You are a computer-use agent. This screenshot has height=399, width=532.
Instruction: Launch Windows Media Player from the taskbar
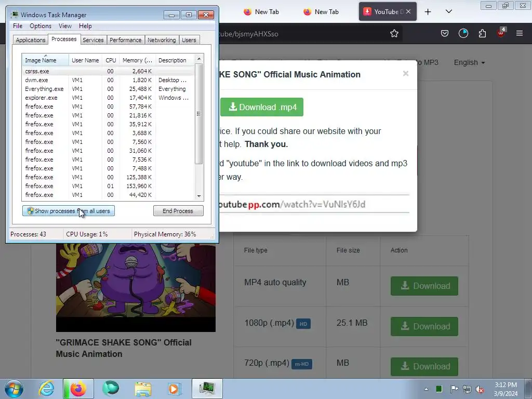point(175,389)
